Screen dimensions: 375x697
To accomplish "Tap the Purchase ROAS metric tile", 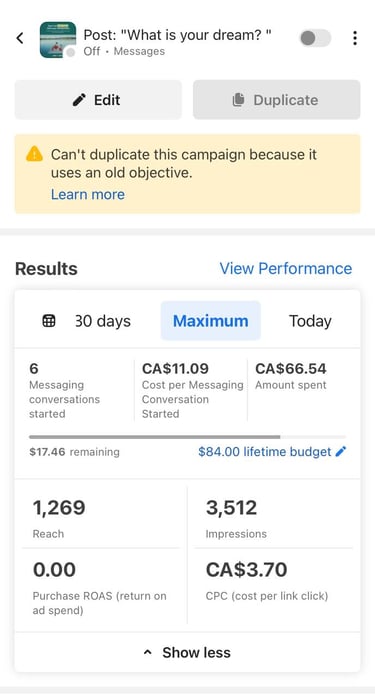I will (100, 587).
